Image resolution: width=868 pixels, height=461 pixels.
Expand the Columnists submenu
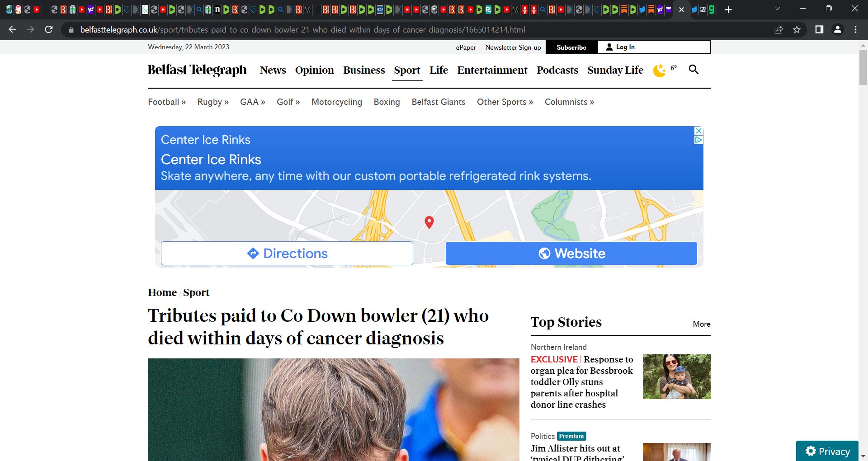569,102
